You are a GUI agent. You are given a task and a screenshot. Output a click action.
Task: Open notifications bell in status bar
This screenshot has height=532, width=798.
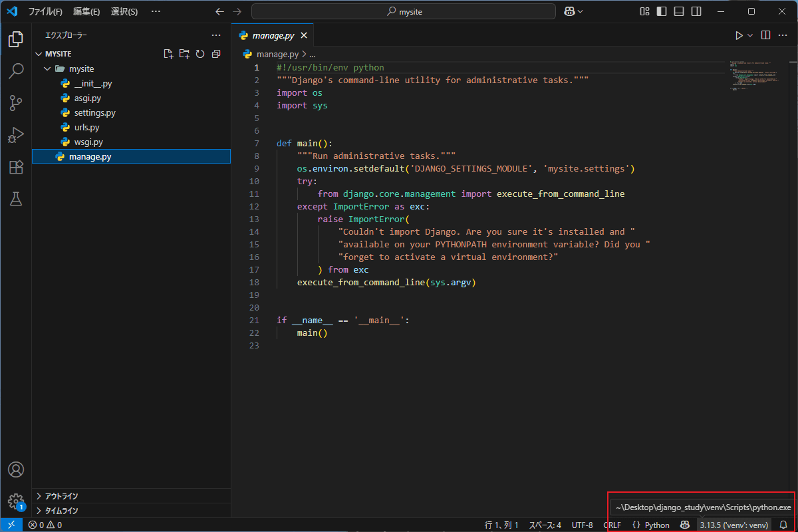tap(783, 525)
